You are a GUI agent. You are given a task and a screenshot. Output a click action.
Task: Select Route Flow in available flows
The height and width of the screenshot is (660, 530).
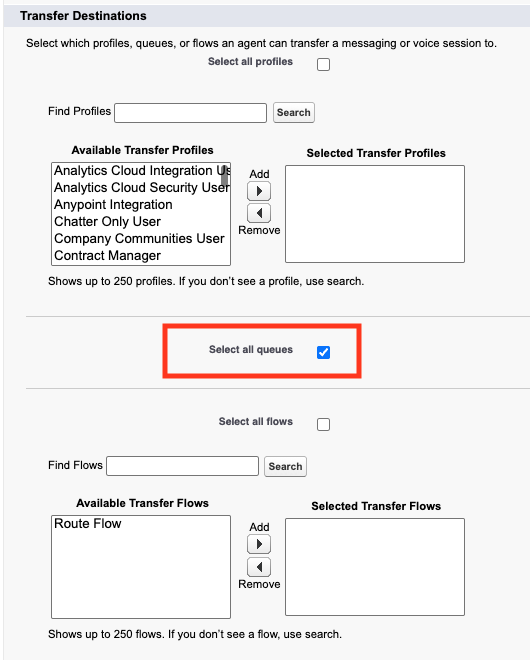[x=141, y=524]
